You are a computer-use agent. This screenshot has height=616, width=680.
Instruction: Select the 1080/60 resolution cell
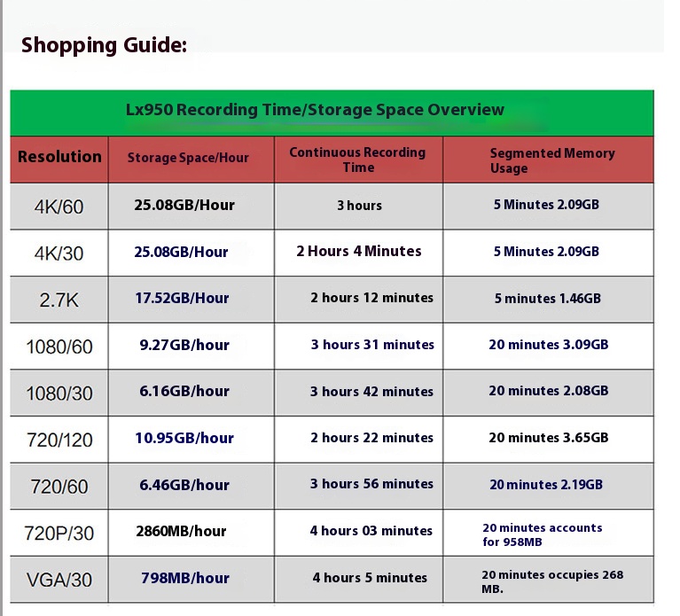[x=59, y=347]
